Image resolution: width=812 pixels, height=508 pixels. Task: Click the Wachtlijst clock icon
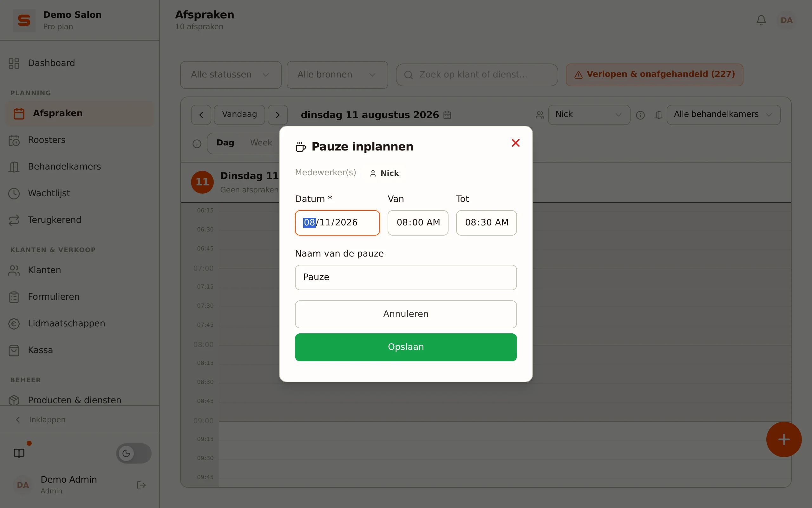tap(14, 194)
